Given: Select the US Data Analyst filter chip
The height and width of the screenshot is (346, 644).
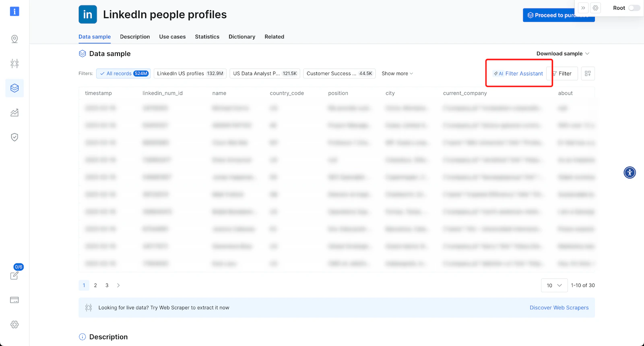Looking at the screenshot, I should coord(265,73).
